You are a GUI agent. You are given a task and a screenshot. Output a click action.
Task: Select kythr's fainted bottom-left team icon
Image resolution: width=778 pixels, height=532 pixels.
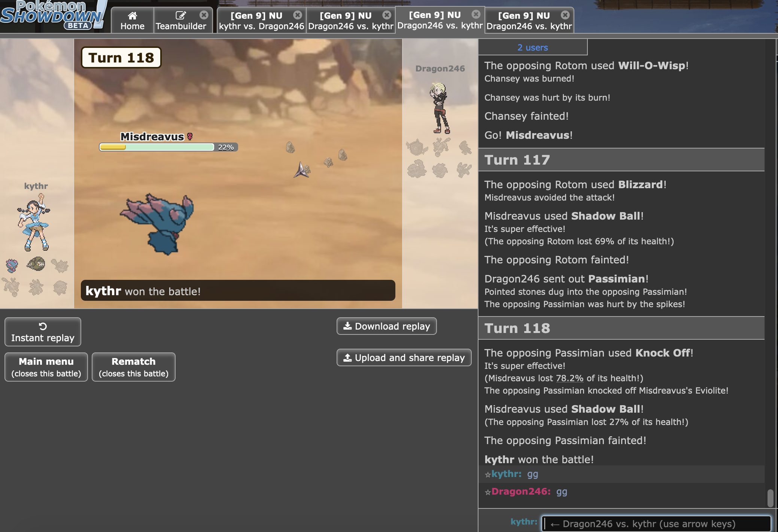[x=11, y=287]
